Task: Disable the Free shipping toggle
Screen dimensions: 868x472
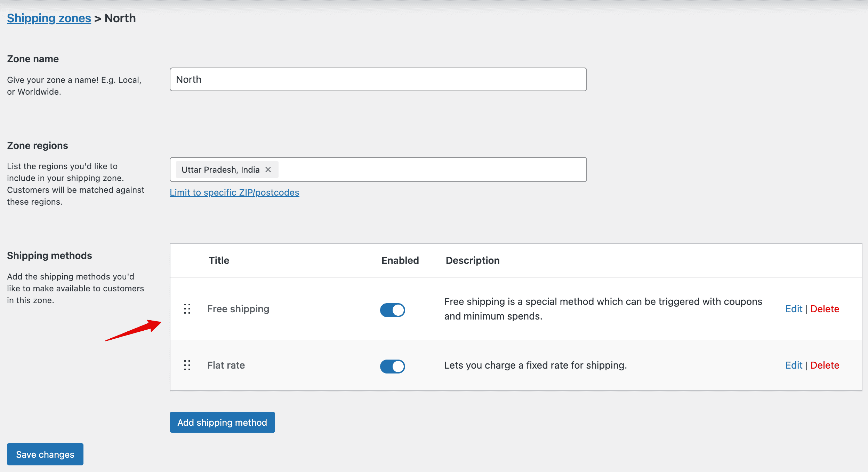Action: pyautogui.click(x=392, y=310)
